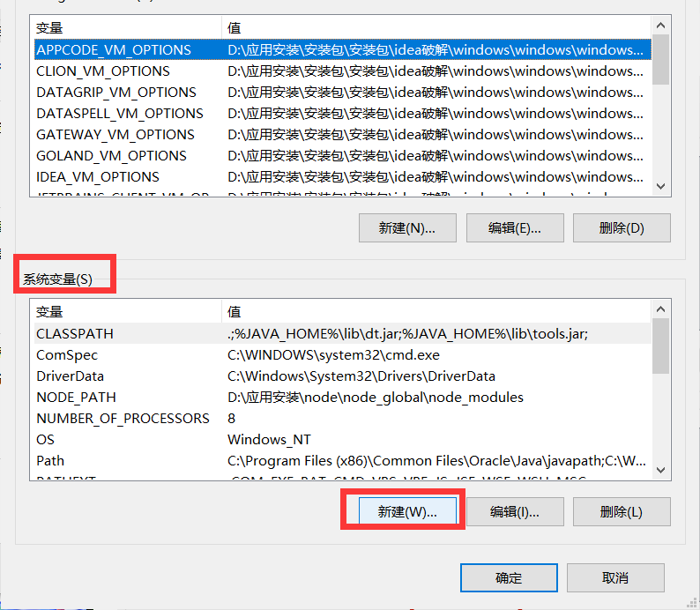Select the APPCODE_VM_OPTIONS variable row
The height and width of the screenshot is (610, 700).
click(342, 50)
